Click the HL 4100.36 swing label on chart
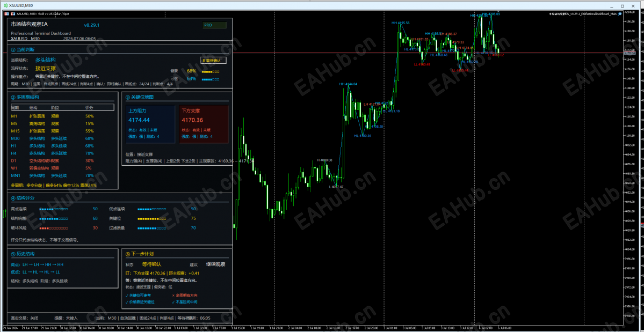Viewport: 644px width, 332px height. tap(363, 136)
